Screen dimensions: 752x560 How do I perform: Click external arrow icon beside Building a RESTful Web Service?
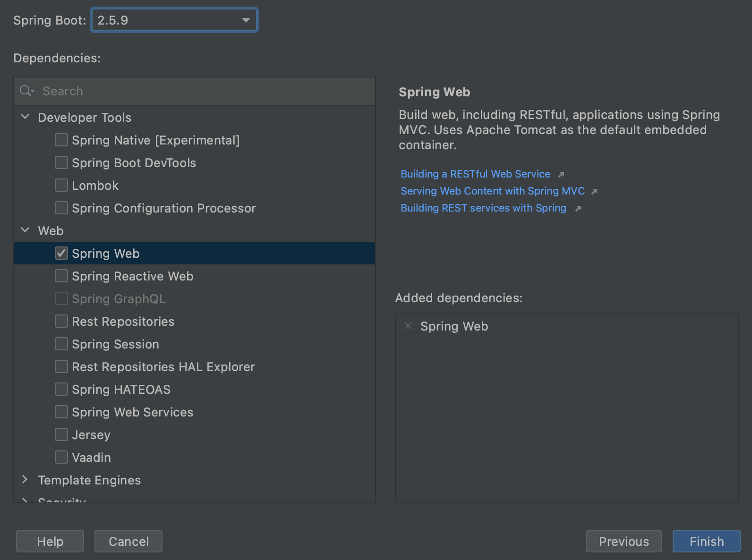(561, 175)
